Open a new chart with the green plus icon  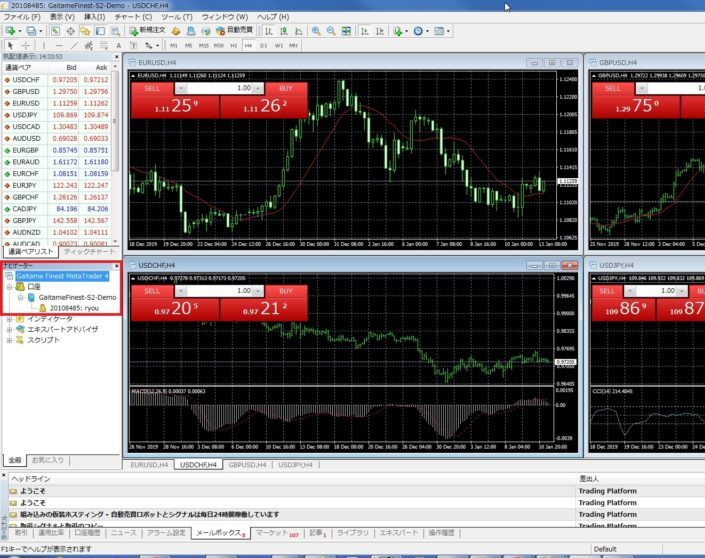(x=10, y=31)
